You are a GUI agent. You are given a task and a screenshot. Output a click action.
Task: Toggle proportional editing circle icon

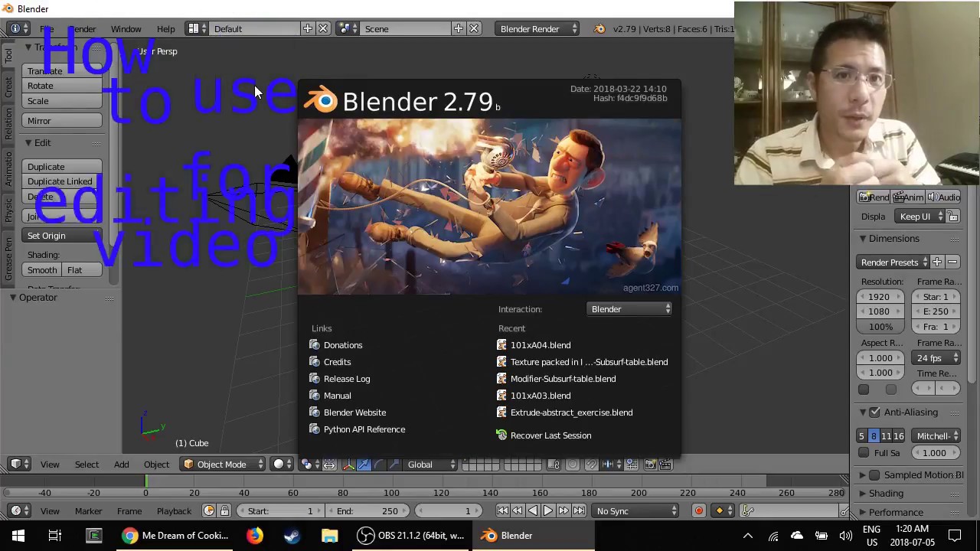pyautogui.click(x=573, y=464)
